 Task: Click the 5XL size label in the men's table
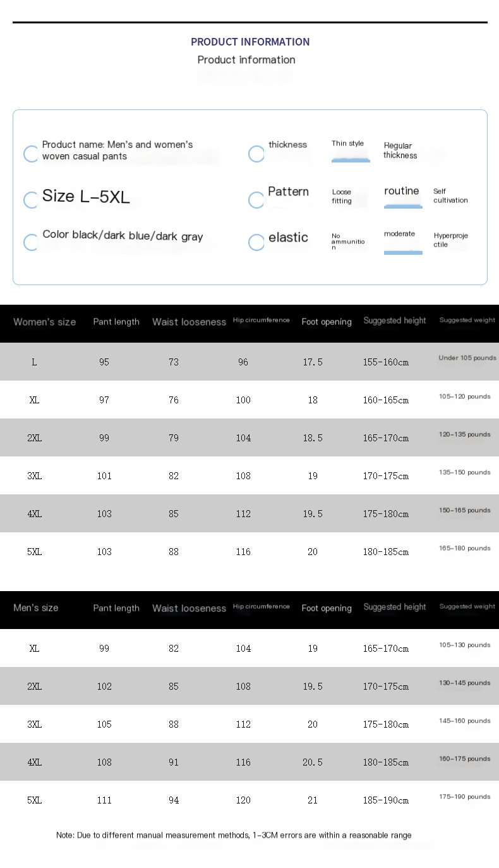(x=34, y=800)
